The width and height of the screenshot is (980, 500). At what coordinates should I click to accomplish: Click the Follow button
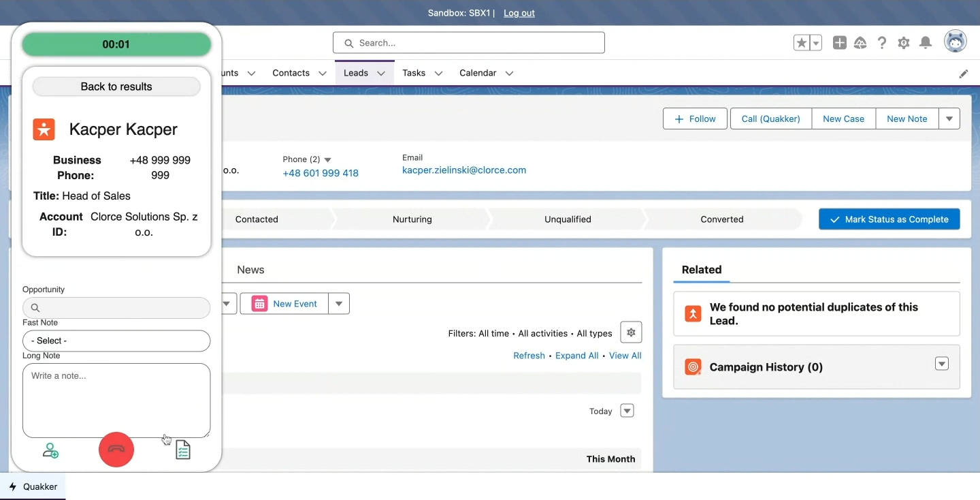coord(695,119)
